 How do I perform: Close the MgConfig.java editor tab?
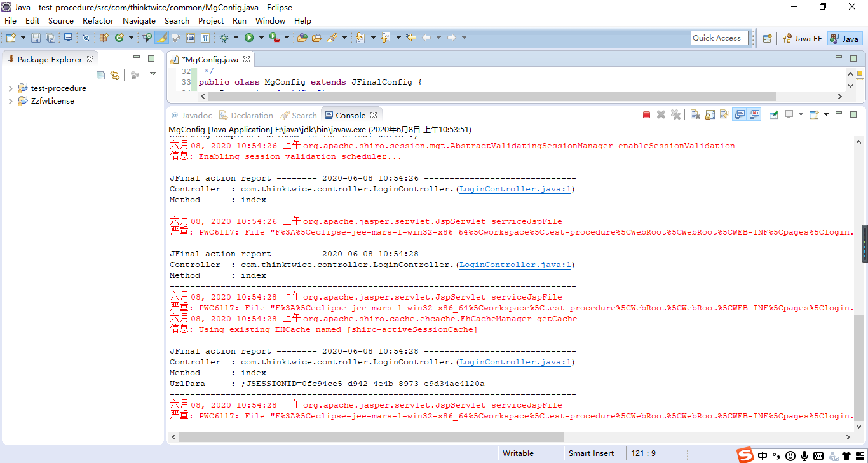[x=247, y=59]
